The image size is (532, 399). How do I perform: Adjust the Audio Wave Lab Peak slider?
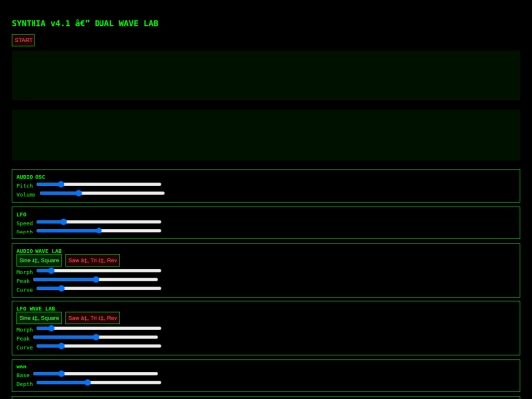point(96,280)
